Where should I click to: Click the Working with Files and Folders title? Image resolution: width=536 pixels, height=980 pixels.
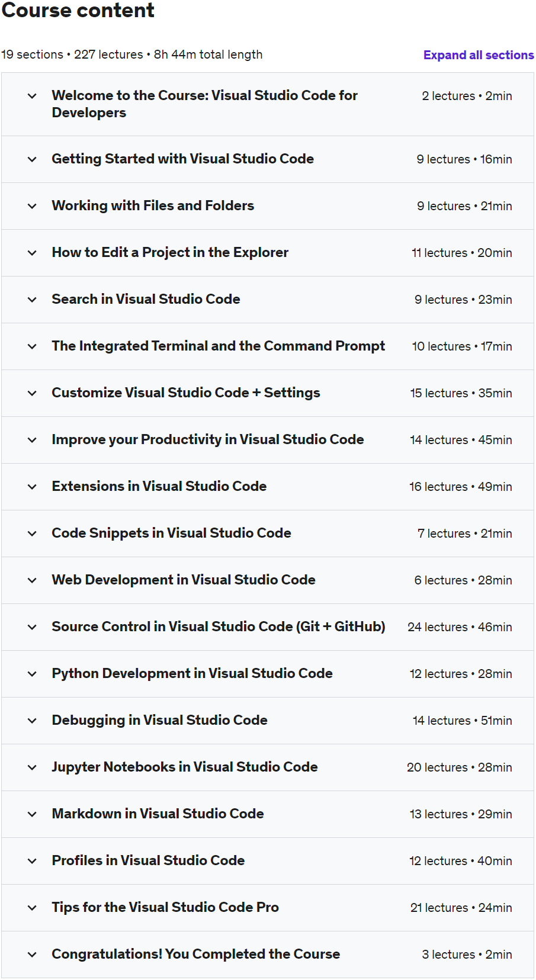pos(153,205)
